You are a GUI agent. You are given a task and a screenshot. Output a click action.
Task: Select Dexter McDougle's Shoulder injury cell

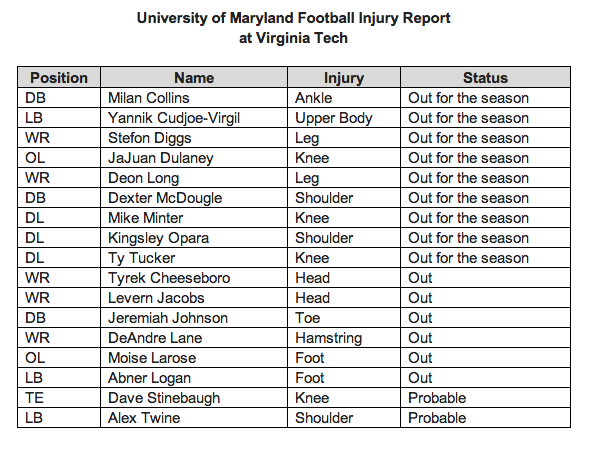pyautogui.click(x=344, y=198)
